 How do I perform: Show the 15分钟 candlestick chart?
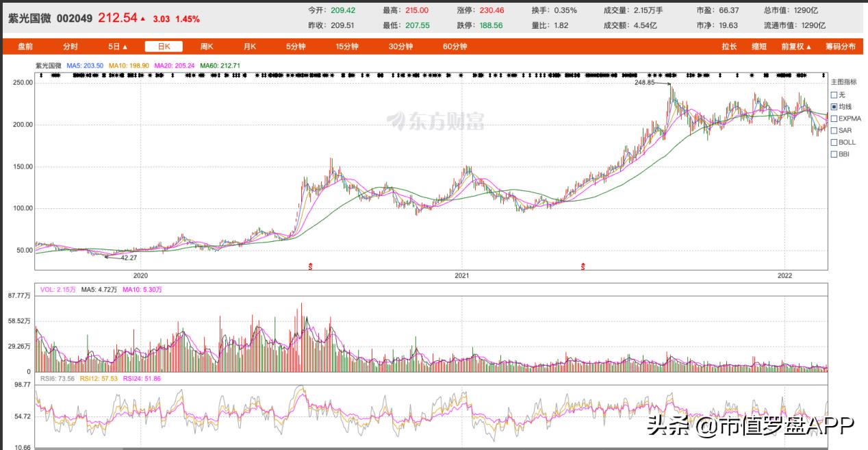pyautogui.click(x=347, y=47)
